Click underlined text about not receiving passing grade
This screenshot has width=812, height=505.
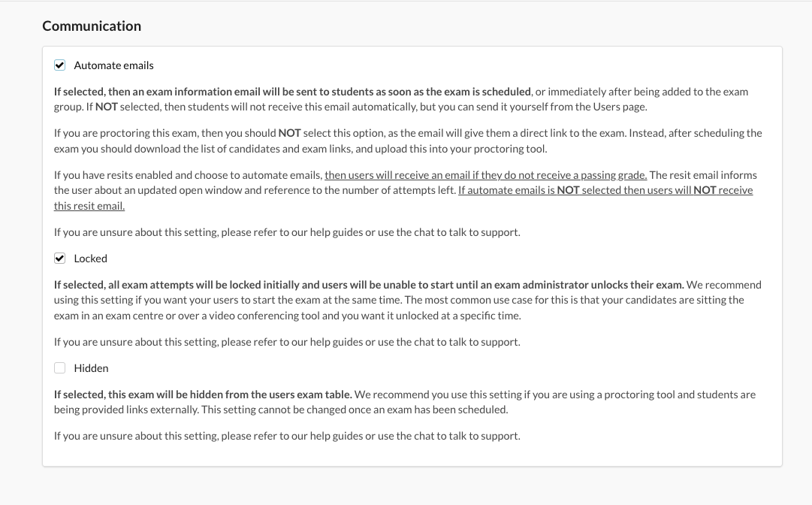(x=485, y=175)
